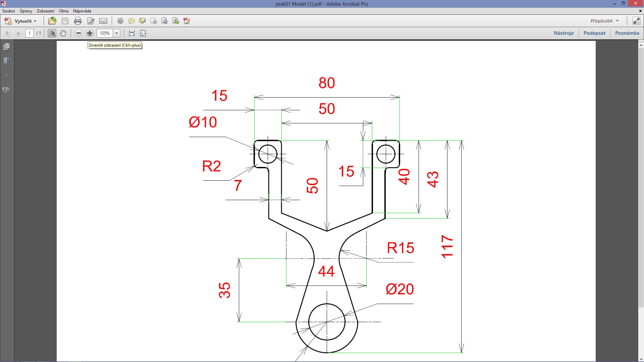
Task: Click the Acrobat icon in title bar
Action: pos(4,4)
